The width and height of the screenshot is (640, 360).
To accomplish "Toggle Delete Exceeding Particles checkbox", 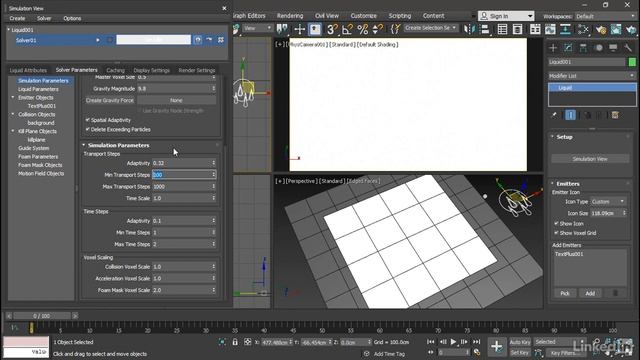I will click(87, 129).
